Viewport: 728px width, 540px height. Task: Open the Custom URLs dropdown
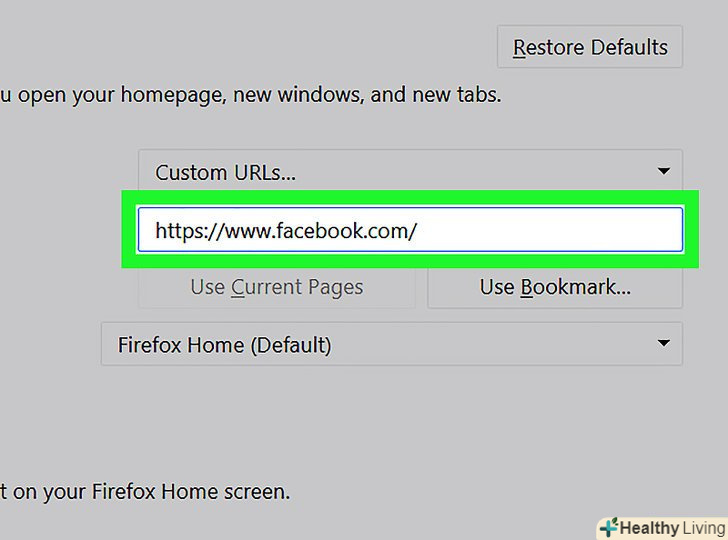(x=410, y=172)
